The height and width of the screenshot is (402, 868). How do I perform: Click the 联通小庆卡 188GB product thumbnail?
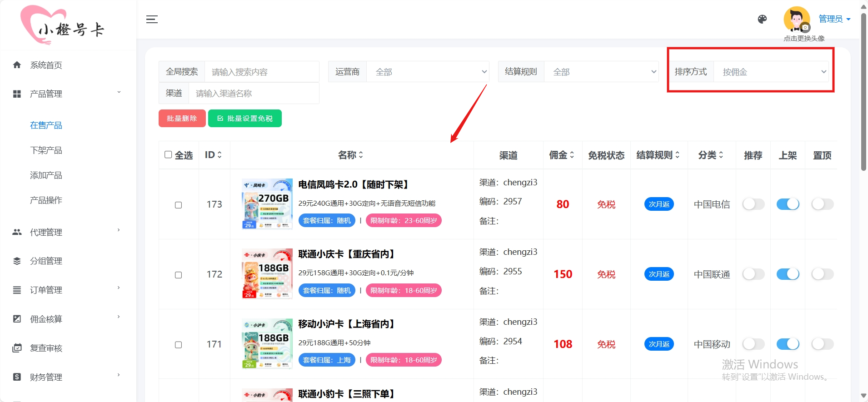(267, 273)
